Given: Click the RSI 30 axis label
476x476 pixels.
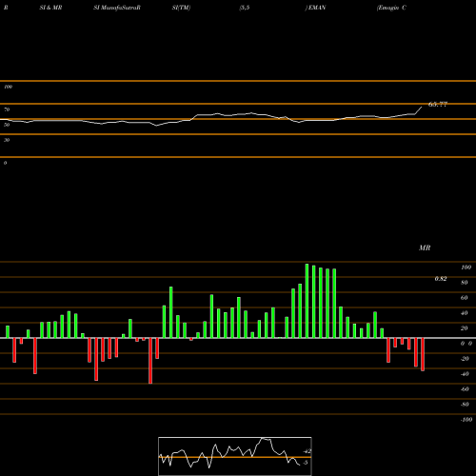Looking at the screenshot, I should point(7,140).
